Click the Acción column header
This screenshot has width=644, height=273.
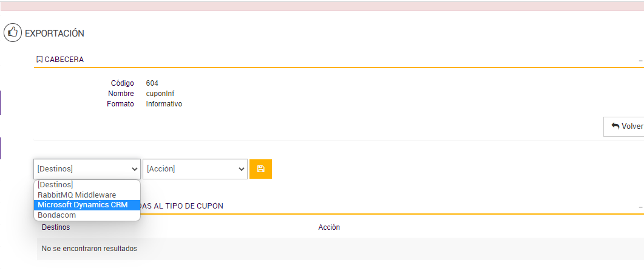pyautogui.click(x=329, y=227)
